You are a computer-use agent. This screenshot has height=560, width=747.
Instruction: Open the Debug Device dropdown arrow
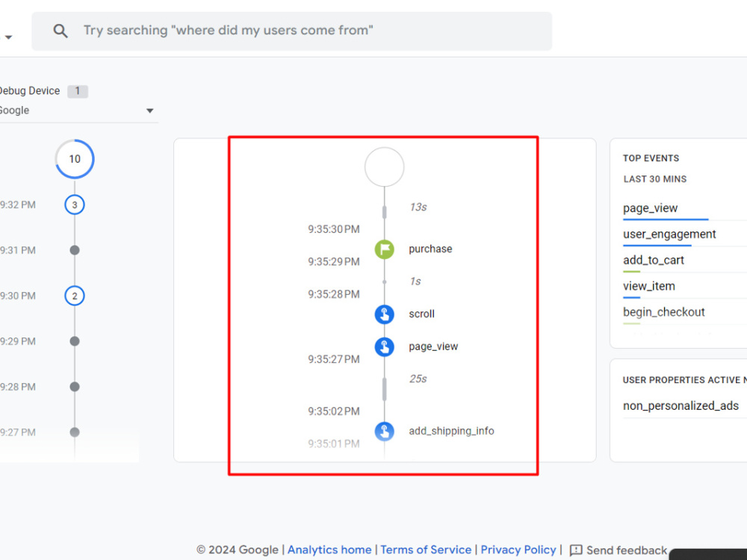tap(149, 111)
